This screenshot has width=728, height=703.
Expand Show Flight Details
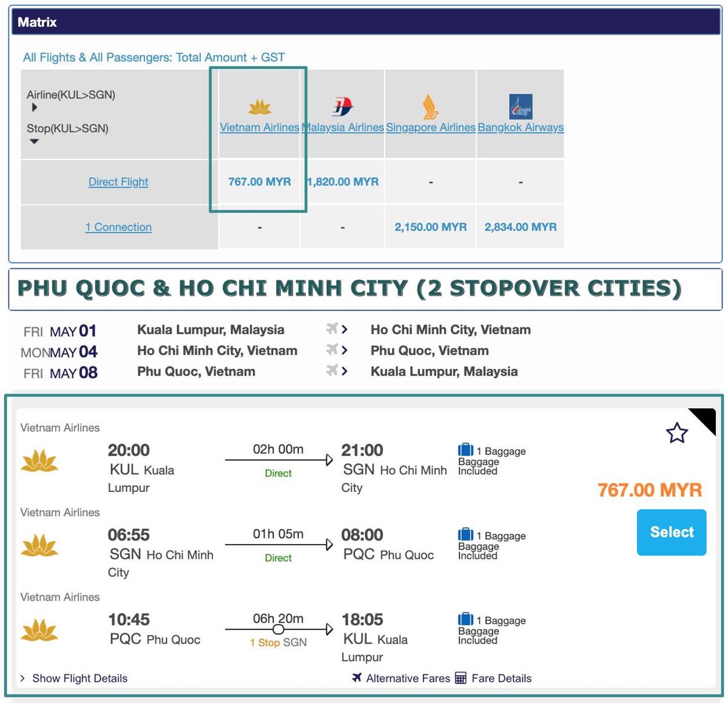point(74,678)
